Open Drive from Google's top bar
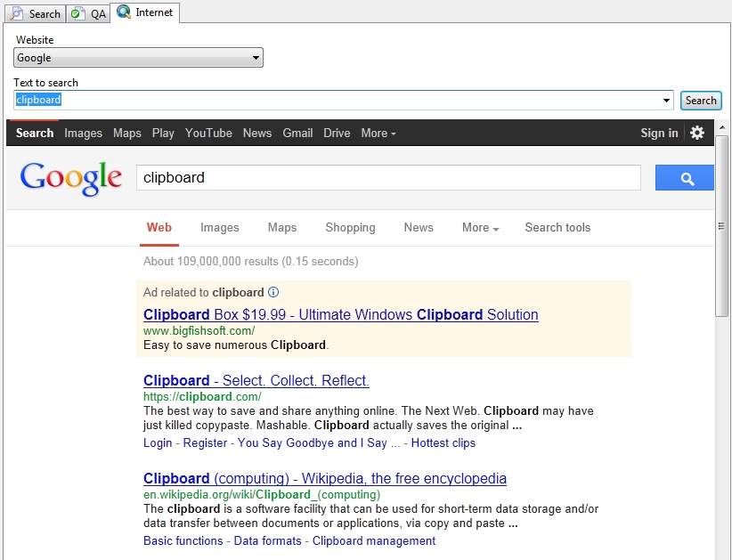The image size is (732, 560). [337, 133]
